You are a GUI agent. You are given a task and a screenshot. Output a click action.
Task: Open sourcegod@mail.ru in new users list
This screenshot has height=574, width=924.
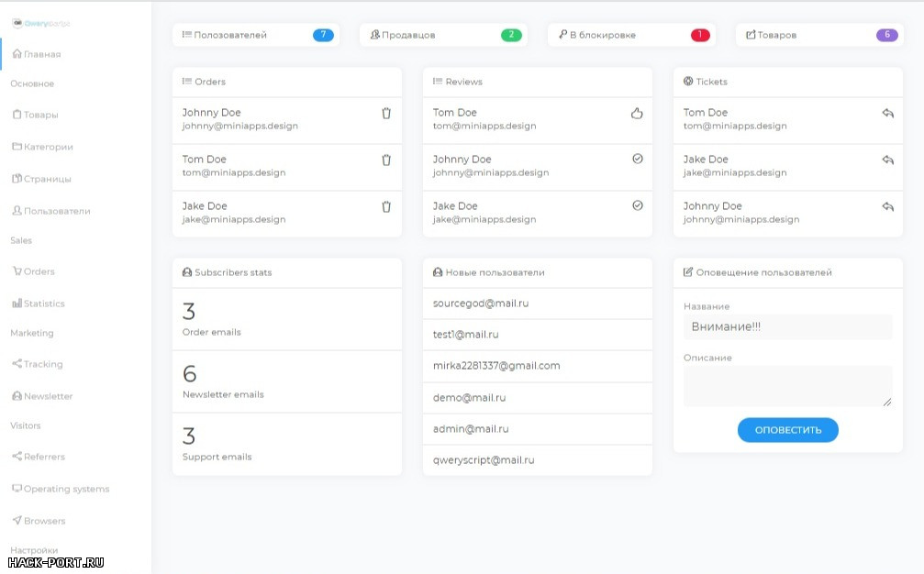(481, 304)
